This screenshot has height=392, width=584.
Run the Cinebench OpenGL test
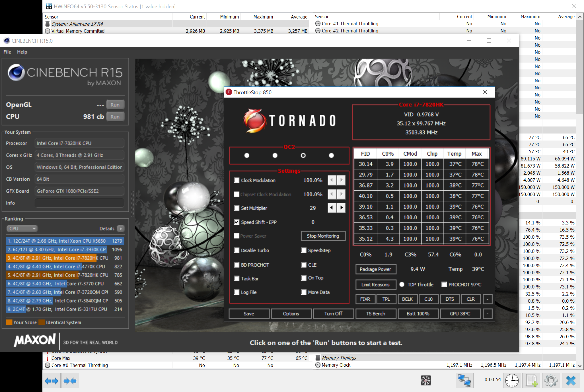(115, 105)
